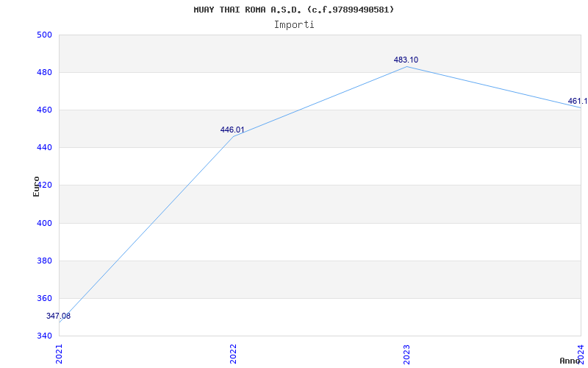This screenshot has height=368, width=588.
Task: Select the 2022 x-axis label
Action: click(233, 354)
